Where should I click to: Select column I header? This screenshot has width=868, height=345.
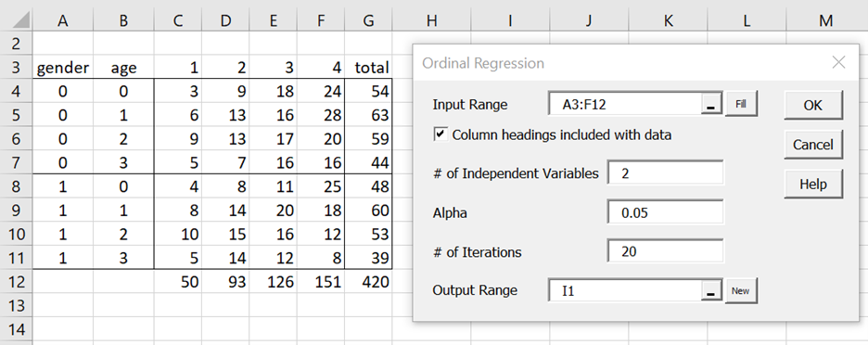click(x=510, y=19)
